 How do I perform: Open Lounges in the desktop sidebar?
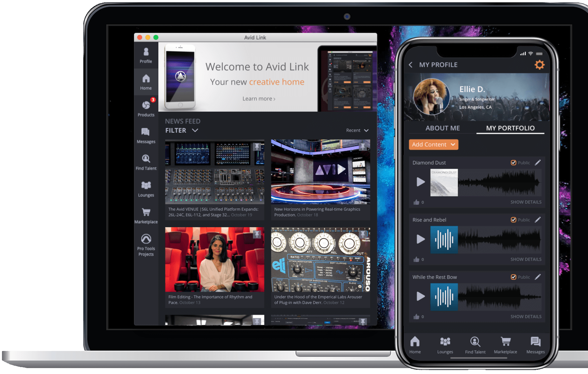point(146,189)
